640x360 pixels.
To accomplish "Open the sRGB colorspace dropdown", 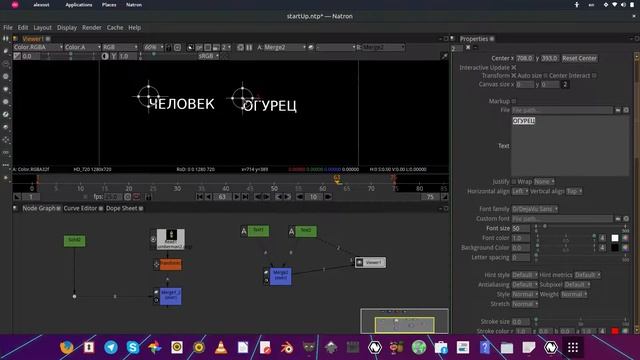I will (x=209, y=56).
